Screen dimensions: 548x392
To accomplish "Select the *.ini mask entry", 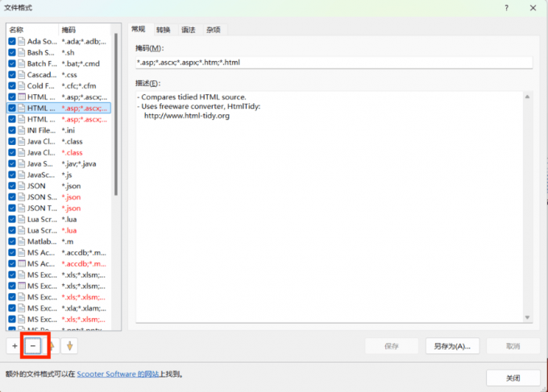I will (68, 130).
